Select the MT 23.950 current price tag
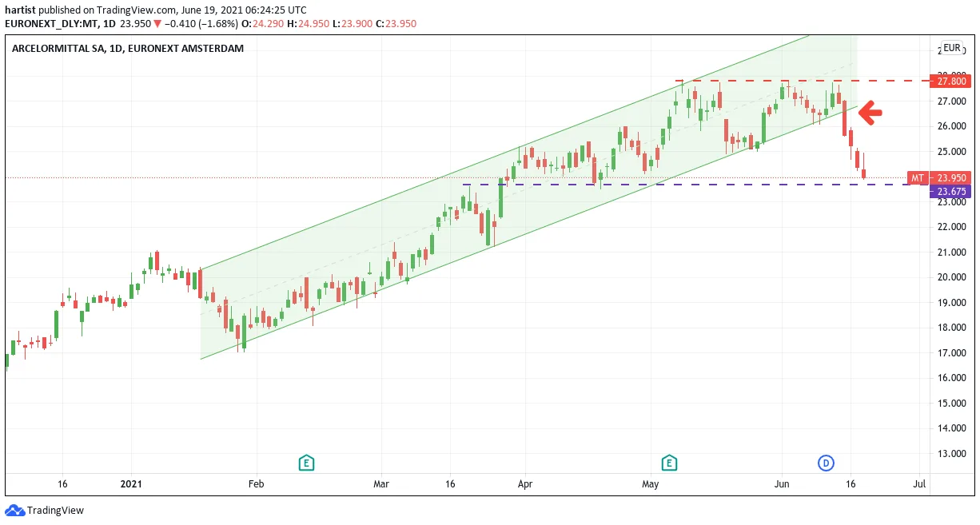The image size is (980, 525). [939, 178]
